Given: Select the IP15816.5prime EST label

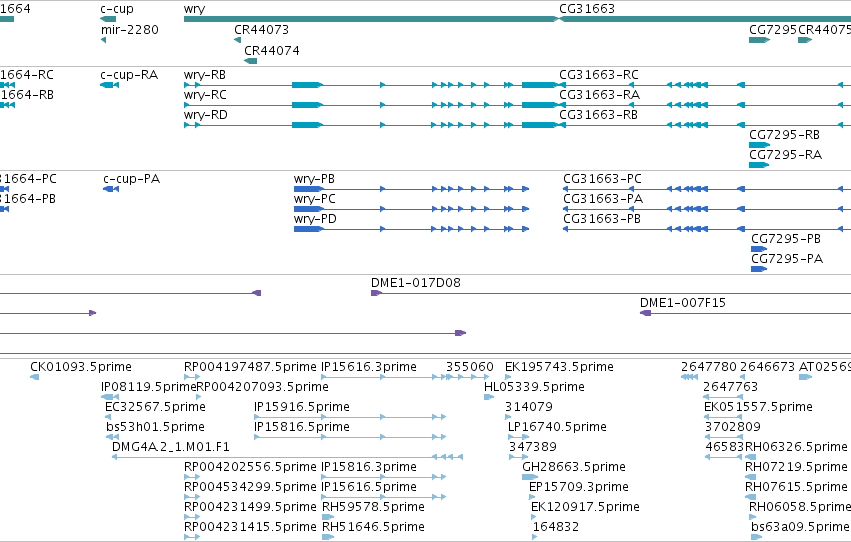Looking at the screenshot, I should (x=302, y=427).
